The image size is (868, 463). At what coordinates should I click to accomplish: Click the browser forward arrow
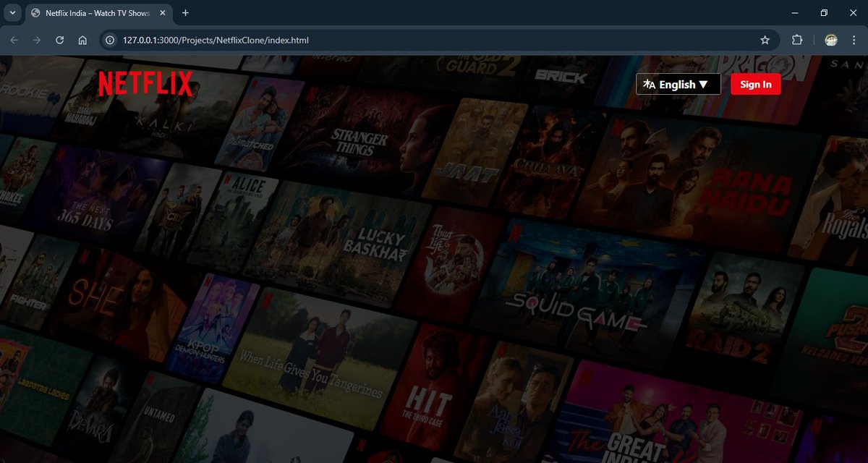coord(37,41)
